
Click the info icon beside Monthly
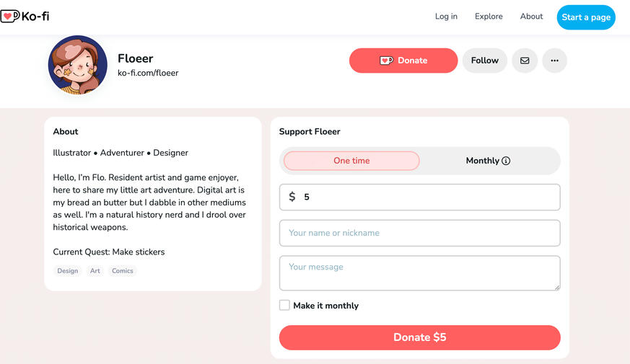tap(506, 161)
